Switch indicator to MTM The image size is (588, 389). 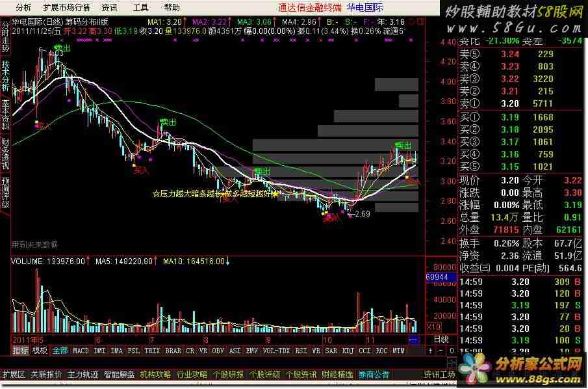(398, 351)
